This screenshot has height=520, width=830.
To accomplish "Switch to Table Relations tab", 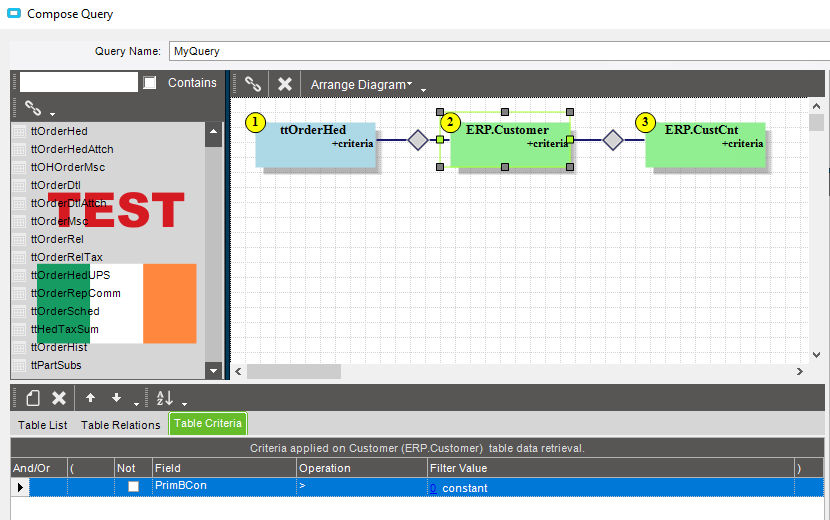I will [121, 425].
